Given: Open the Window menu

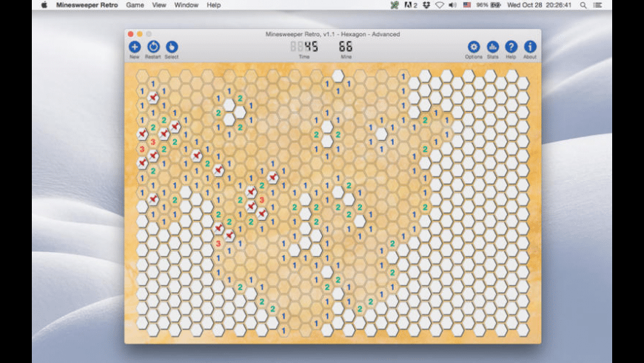Looking at the screenshot, I should pyautogui.click(x=186, y=5).
